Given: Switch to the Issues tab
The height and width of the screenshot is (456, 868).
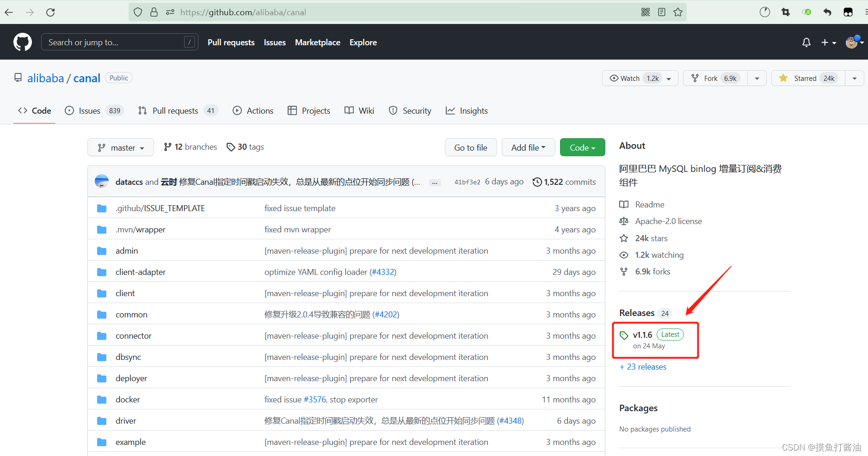Looking at the screenshot, I should pos(94,111).
